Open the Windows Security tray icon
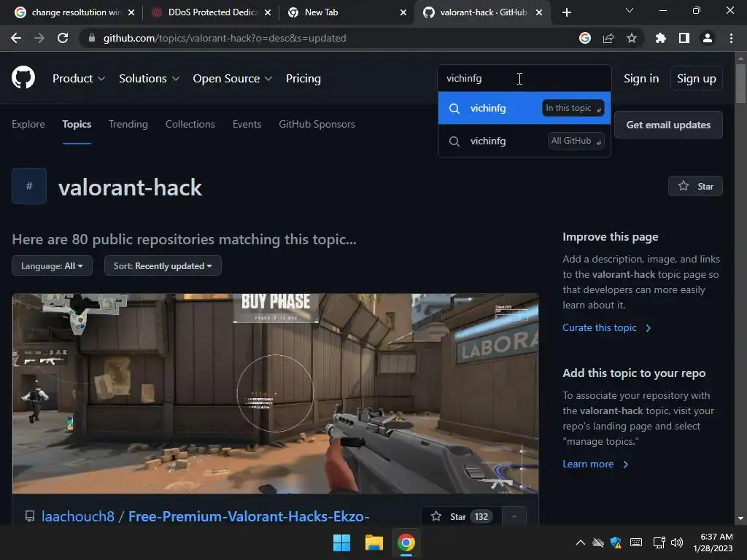The height and width of the screenshot is (560, 747). (x=616, y=542)
